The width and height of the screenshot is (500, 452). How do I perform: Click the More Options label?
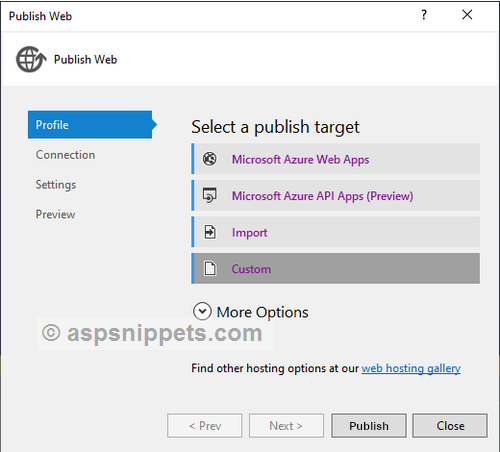click(x=262, y=312)
